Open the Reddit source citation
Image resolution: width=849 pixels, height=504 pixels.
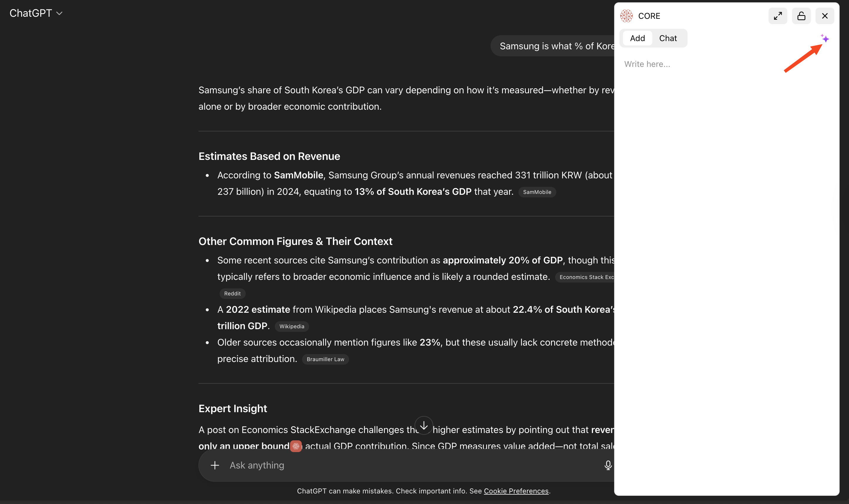coord(232,293)
